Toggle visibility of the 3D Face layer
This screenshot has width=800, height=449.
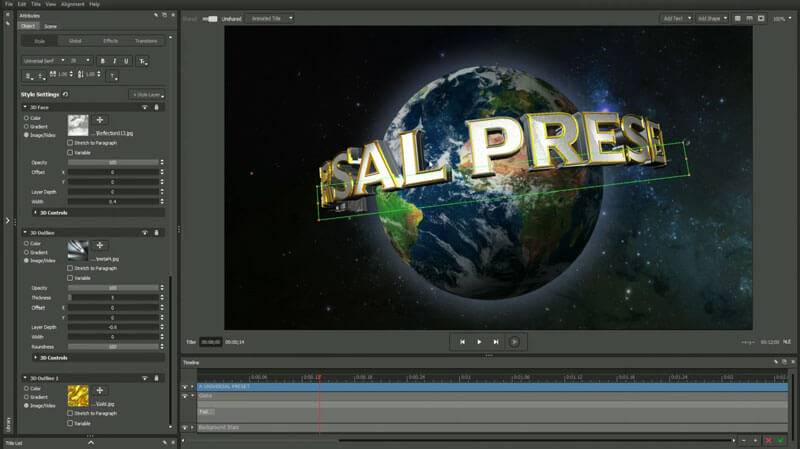point(145,107)
